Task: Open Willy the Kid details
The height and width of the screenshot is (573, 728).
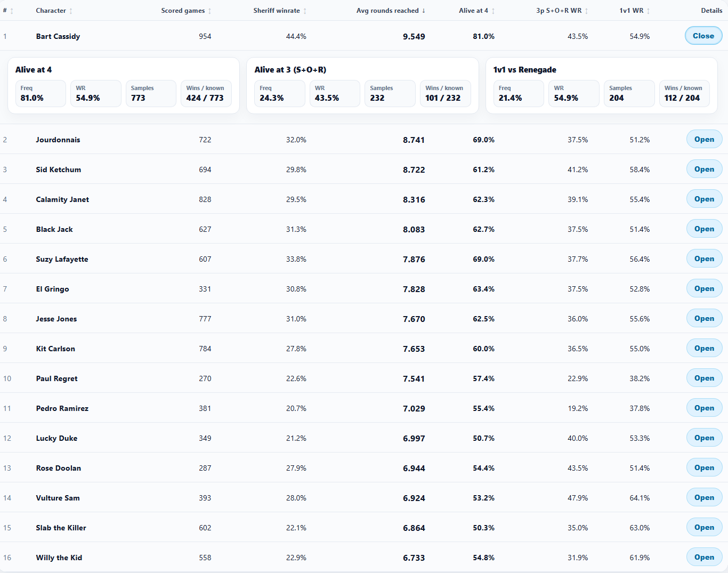Action: click(704, 557)
